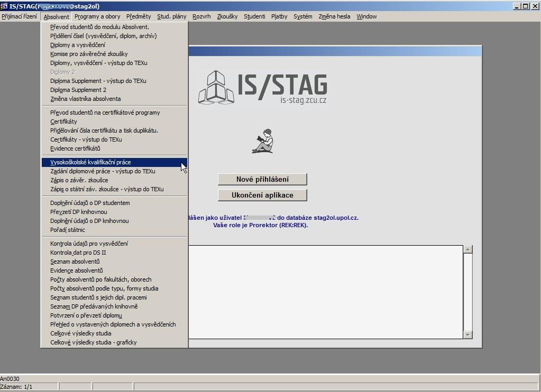Open Diplomy a vysvědčení
The image size is (541, 392).
114,45
